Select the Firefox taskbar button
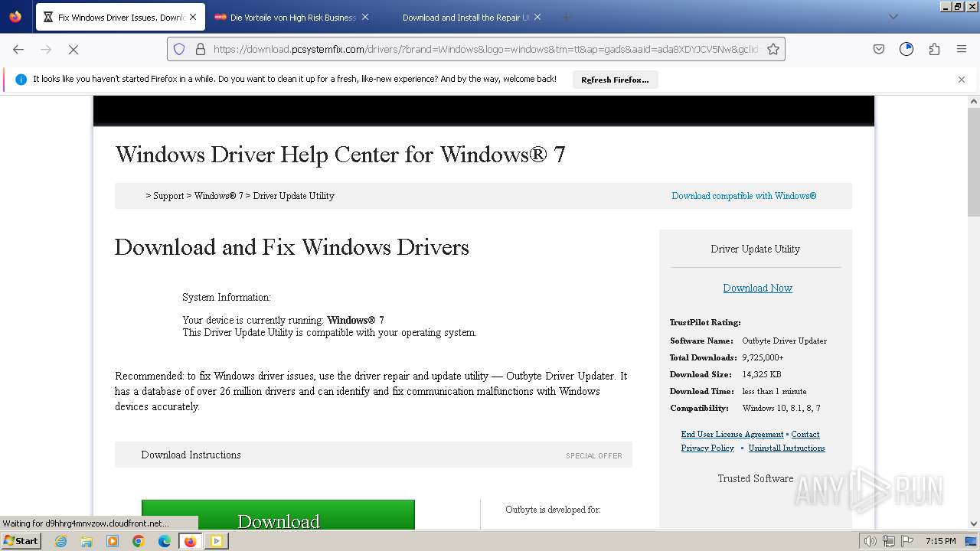The height and width of the screenshot is (551, 980). click(x=190, y=541)
